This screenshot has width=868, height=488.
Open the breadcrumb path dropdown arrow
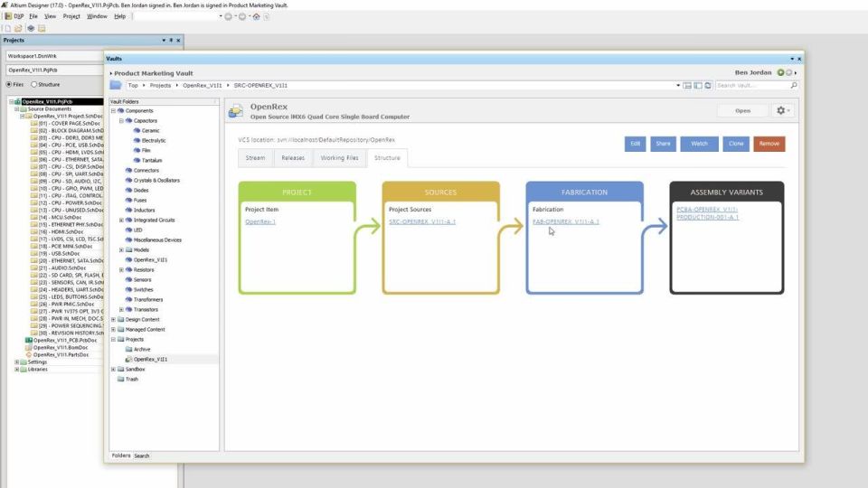pos(678,86)
